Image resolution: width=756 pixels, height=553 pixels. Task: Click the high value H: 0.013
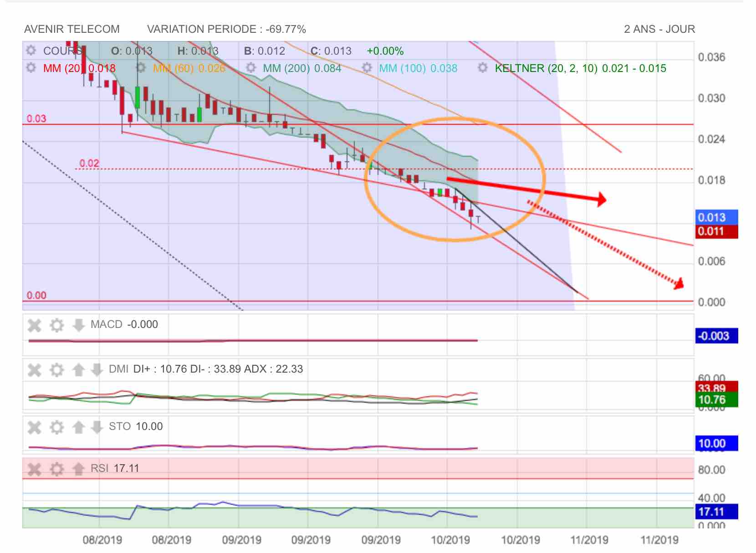coord(198,51)
